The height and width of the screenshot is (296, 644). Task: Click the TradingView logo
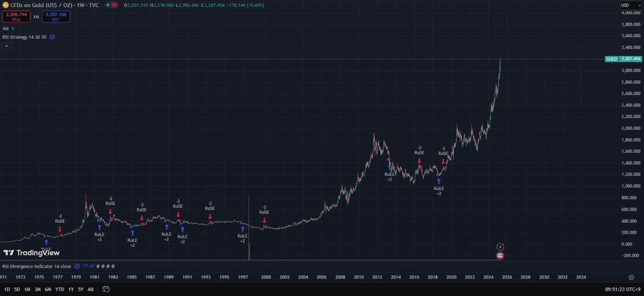click(x=31, y=253)
